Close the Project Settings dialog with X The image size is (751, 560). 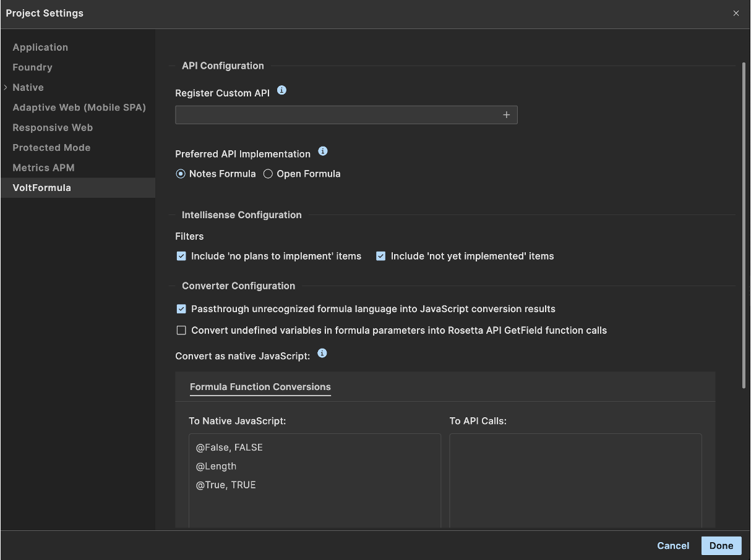click(x=736, y=13)
